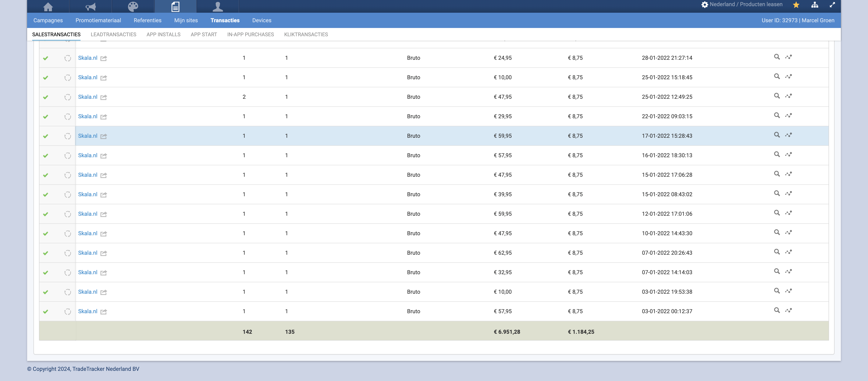This screenshot has height=381, width=868.
Task: Click the yellow favorites star icon
Action: [796, 5]
